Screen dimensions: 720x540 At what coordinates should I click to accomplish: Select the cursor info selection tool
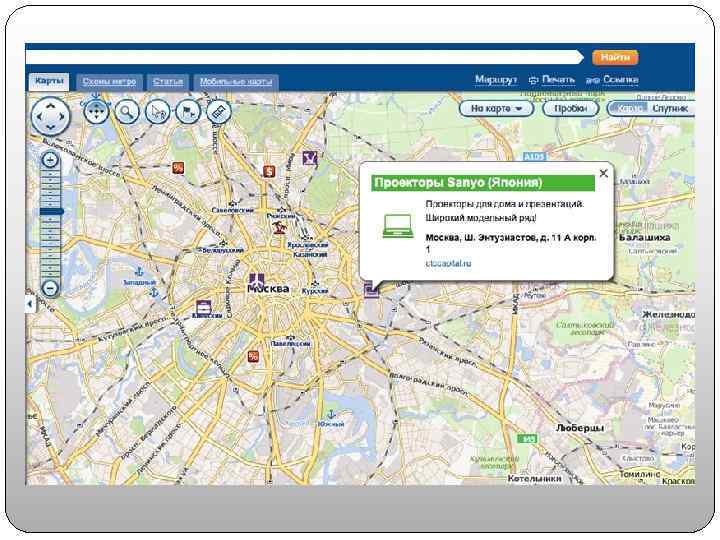[x=158, y=112]
